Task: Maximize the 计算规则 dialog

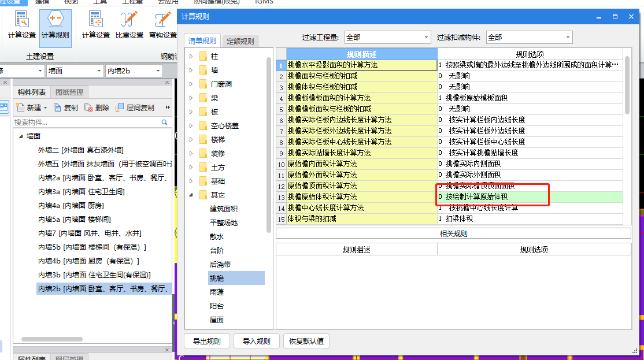Action: coord(615,16)
